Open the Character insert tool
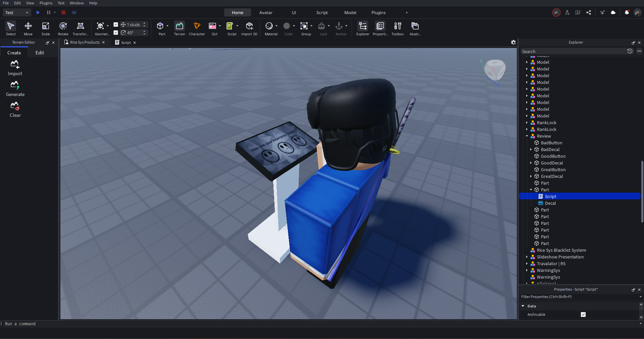The width and height of the screenshot is (644, 339). [197, 29]
